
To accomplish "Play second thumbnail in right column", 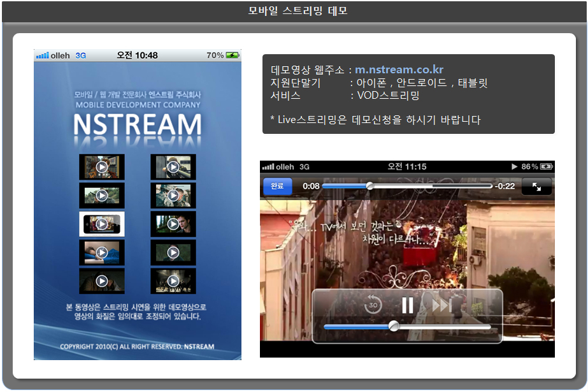I will click(x=173, y=196).
